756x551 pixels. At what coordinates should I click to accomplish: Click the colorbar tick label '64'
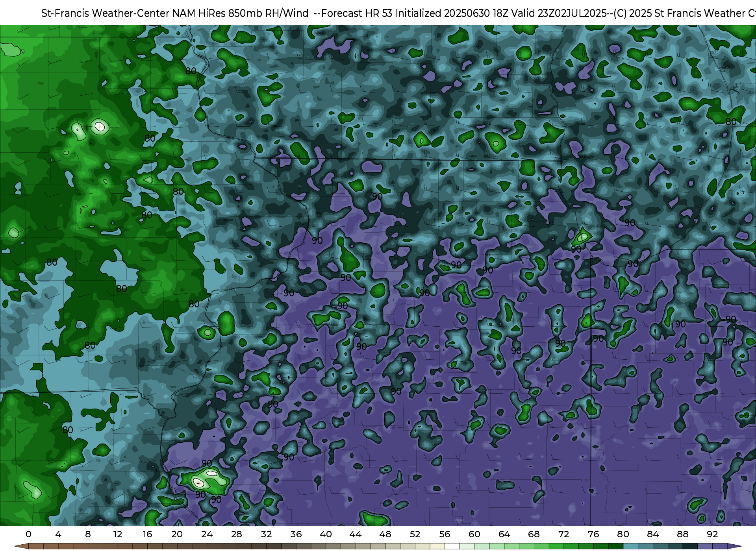click(504, 534)
